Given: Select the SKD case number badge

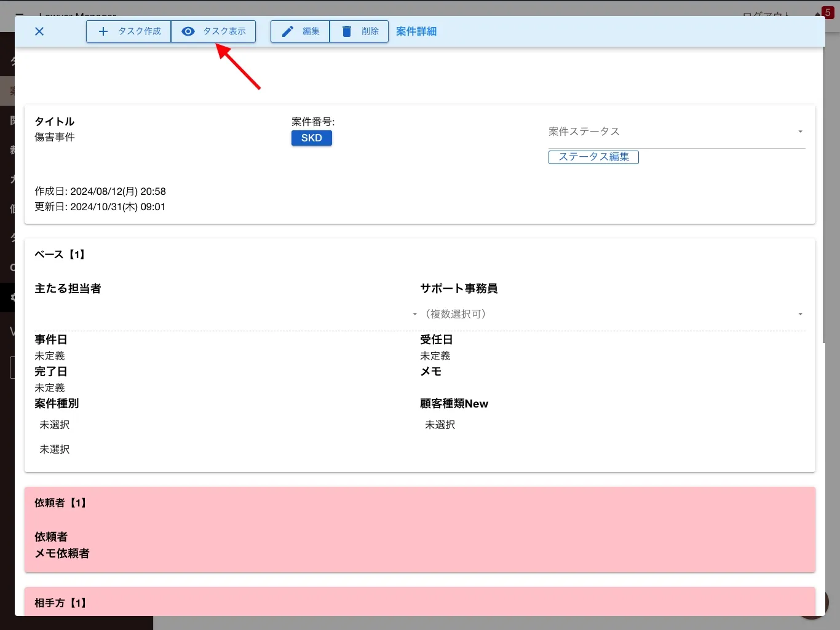Looking at the screenshot, I should [x=312, y=138].
